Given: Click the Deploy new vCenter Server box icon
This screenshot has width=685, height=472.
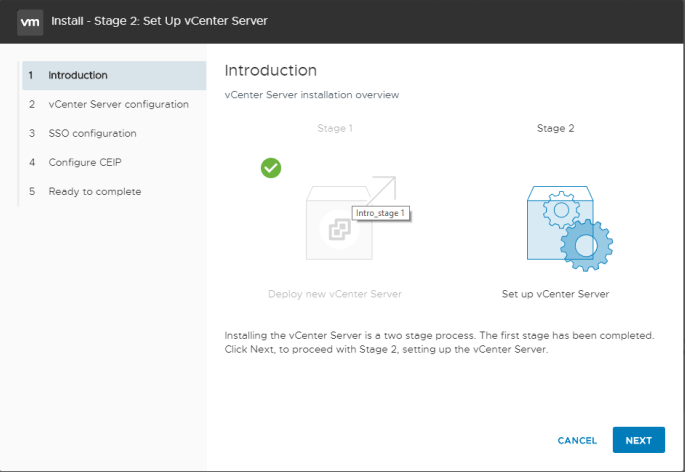Looking at the screenshot, I should pos(339,223).
